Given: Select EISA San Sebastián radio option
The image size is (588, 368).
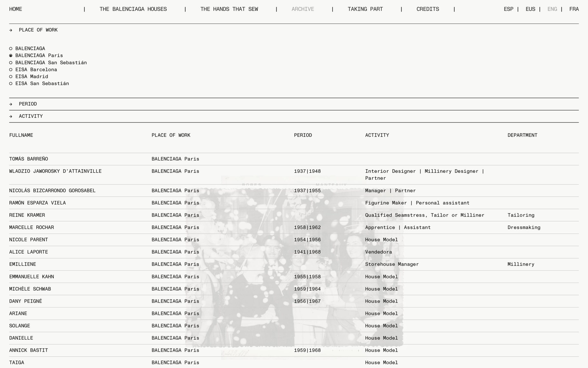Looking at the screenshot, I should (x=11, y=84).
